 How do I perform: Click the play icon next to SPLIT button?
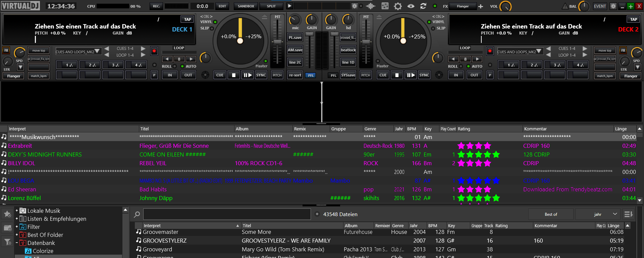coord(289,6)
